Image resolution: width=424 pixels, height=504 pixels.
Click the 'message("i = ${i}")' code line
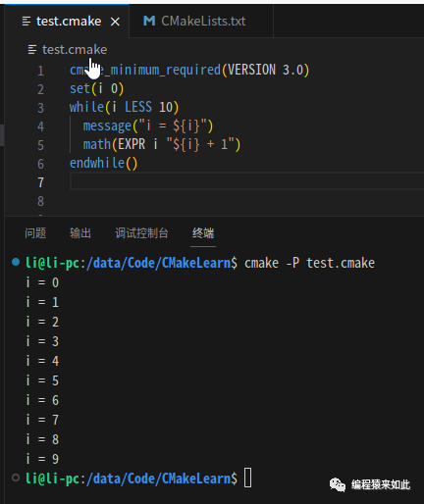(148, 126)
